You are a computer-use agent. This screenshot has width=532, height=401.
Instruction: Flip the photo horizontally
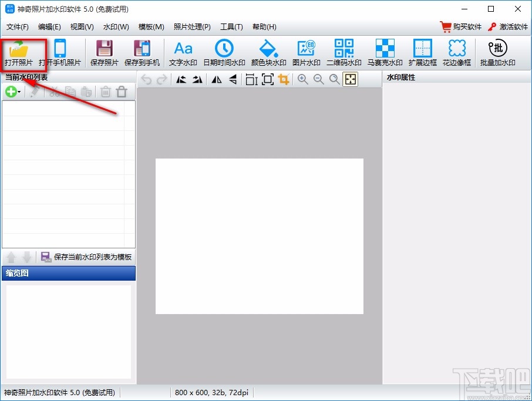(217, 79)
